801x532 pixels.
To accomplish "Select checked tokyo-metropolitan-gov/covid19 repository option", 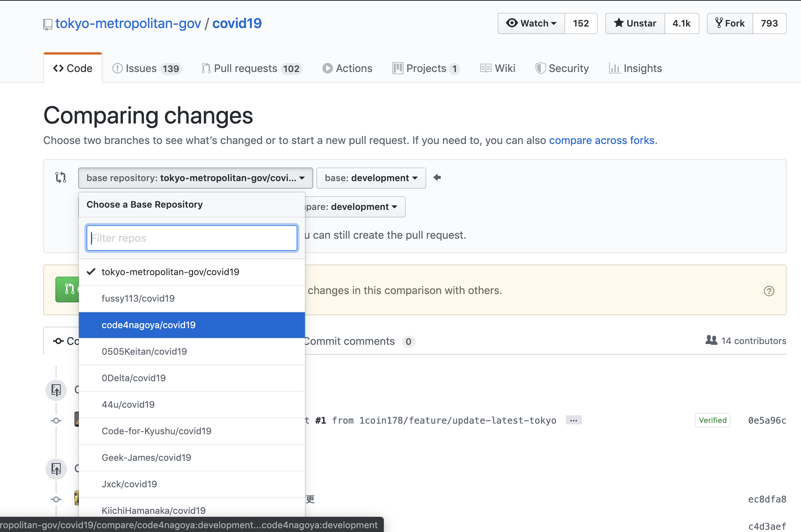I will coord(170,272).
